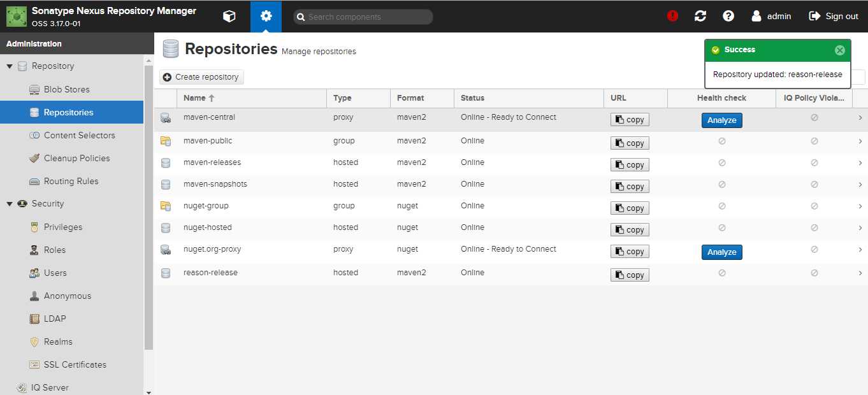Image resolution: width=868 pixels, height=395 pixels.
Task: Open maven-releases row chevron
Action: click(860, 163)
